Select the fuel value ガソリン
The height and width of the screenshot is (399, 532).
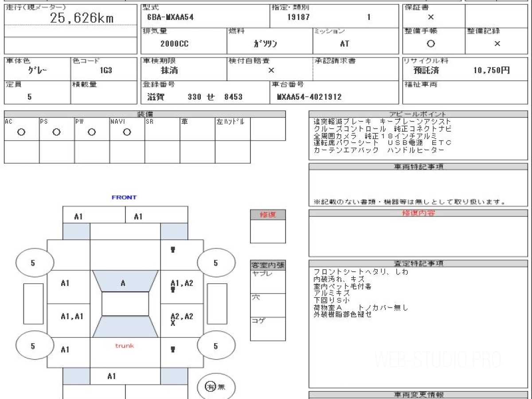point(265,43)
